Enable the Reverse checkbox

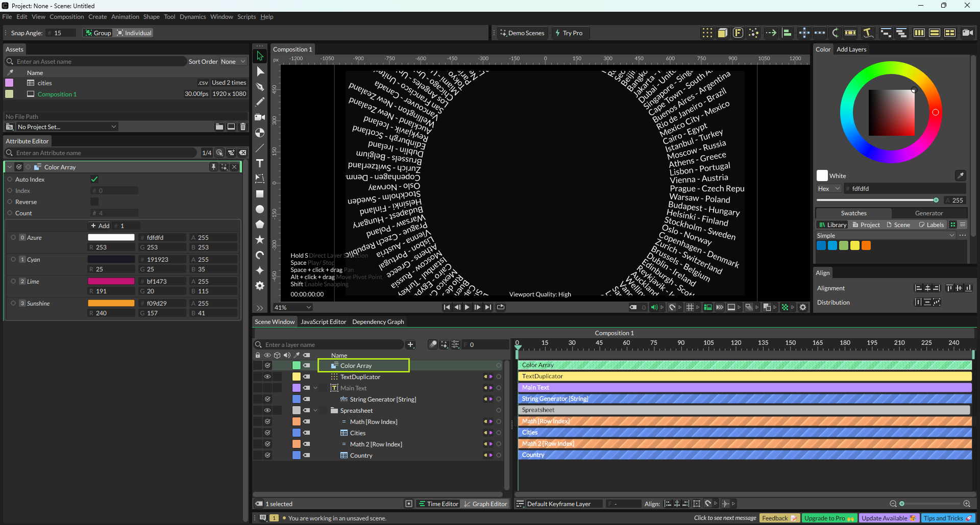94,202
